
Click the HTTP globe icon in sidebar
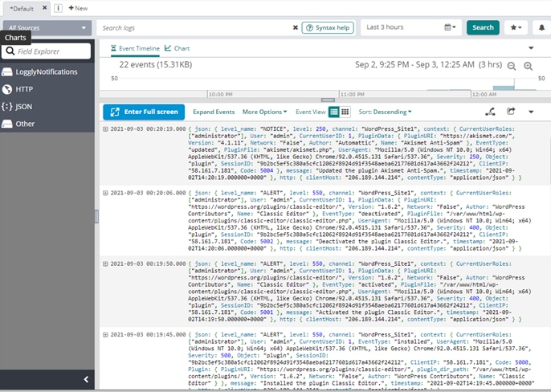pyautogui.click(x=7, y=89)
